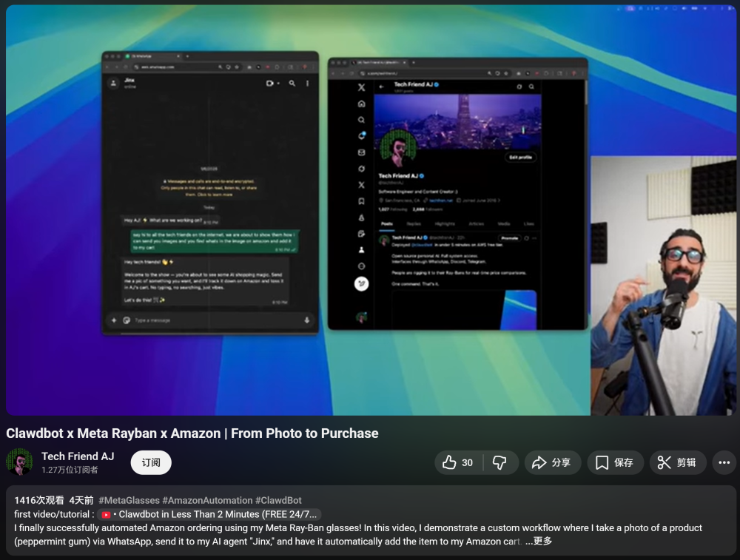Click the Jinx contact avatar in WhatsApp
Screen dimensions: 740x560
coord(113,83)
